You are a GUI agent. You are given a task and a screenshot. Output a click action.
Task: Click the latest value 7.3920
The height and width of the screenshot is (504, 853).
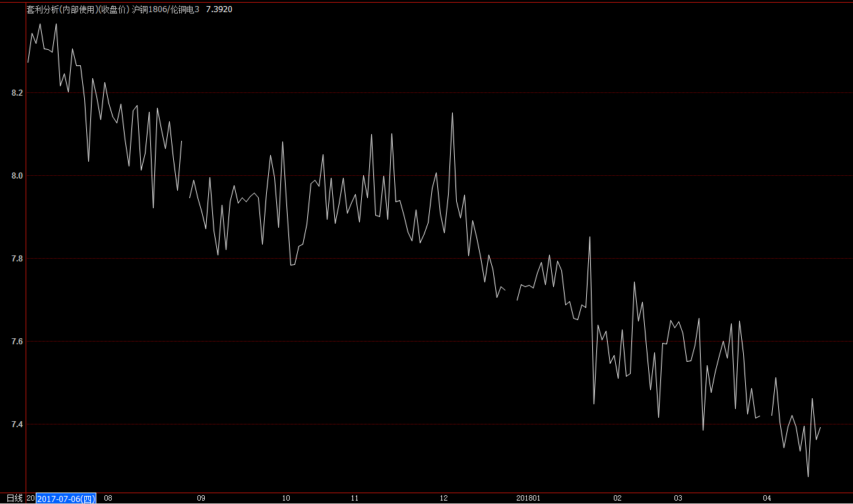219,10
